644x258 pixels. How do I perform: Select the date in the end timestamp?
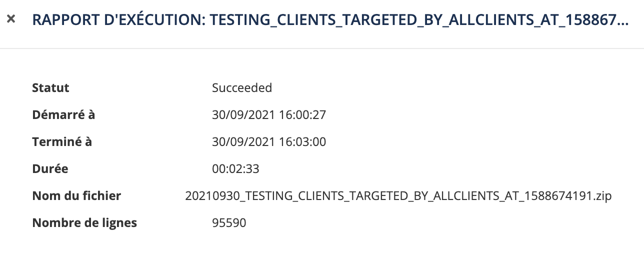pos(243,142)
